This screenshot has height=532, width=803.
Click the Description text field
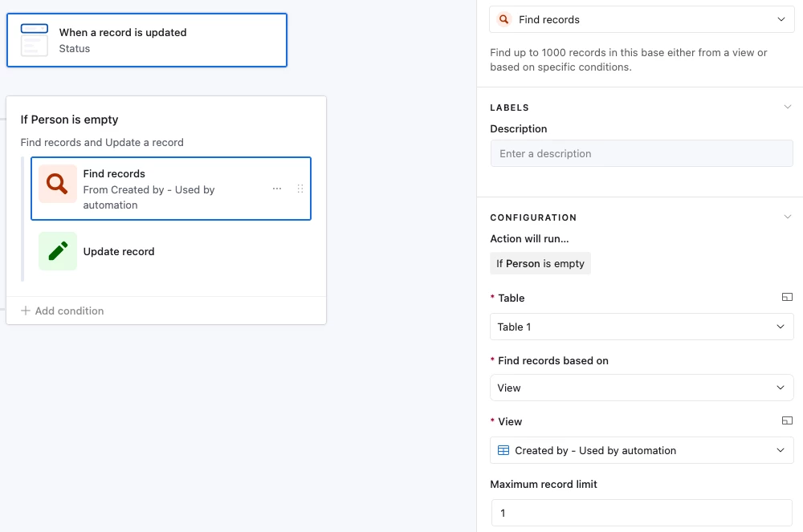coord(642,153)
